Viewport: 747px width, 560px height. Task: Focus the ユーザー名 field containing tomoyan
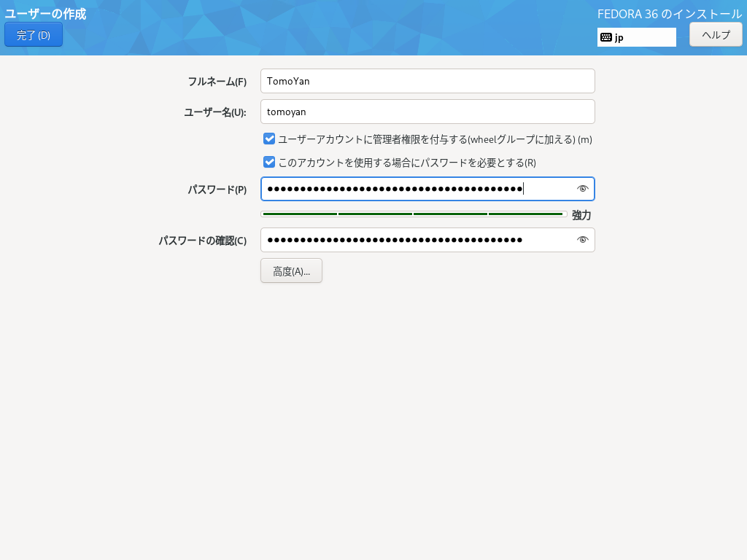coord(427,112)
